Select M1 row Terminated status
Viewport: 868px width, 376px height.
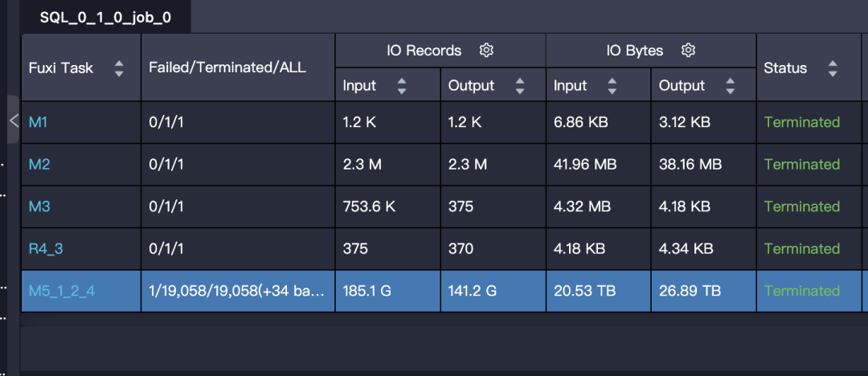[802, 122]
